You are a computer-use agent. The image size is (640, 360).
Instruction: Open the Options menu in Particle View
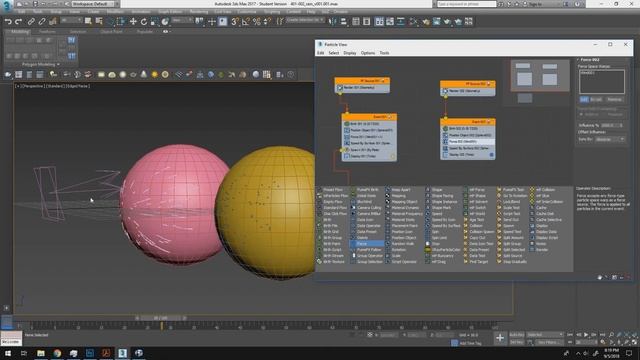368,53
